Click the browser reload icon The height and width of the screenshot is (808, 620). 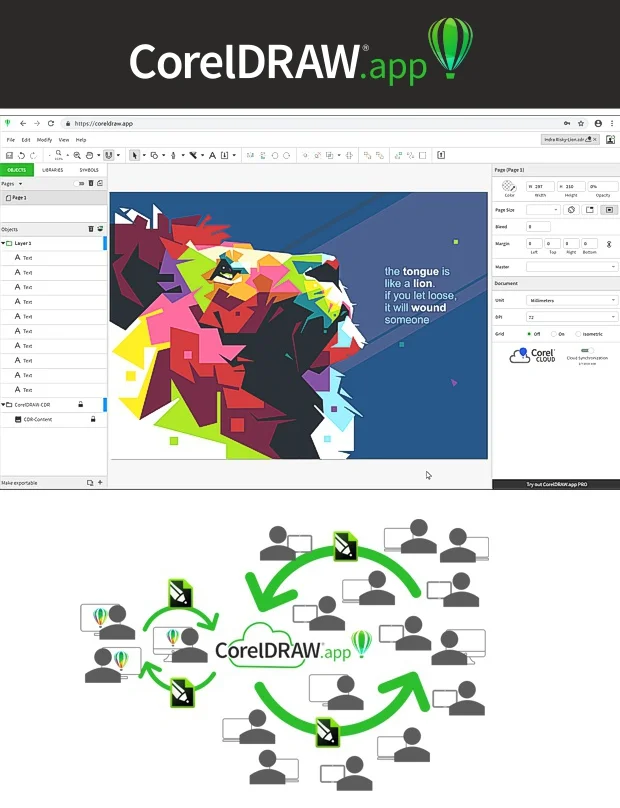tap(51, 123)
